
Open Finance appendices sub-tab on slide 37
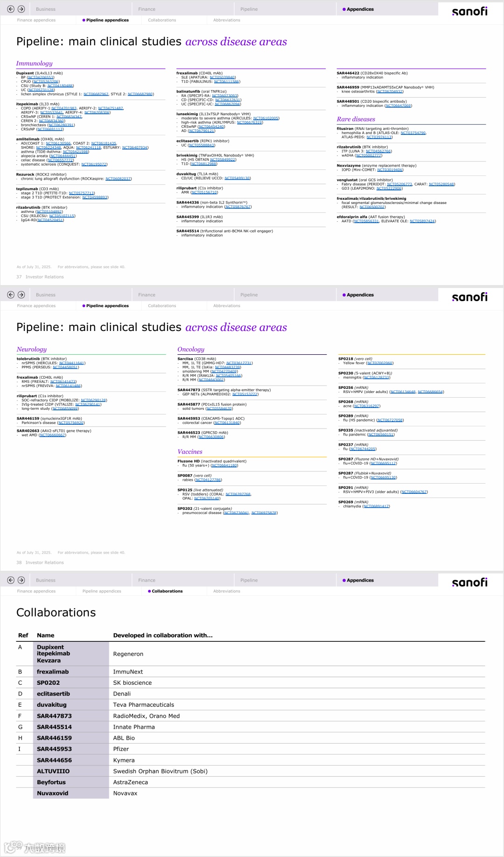coord(36,20)
